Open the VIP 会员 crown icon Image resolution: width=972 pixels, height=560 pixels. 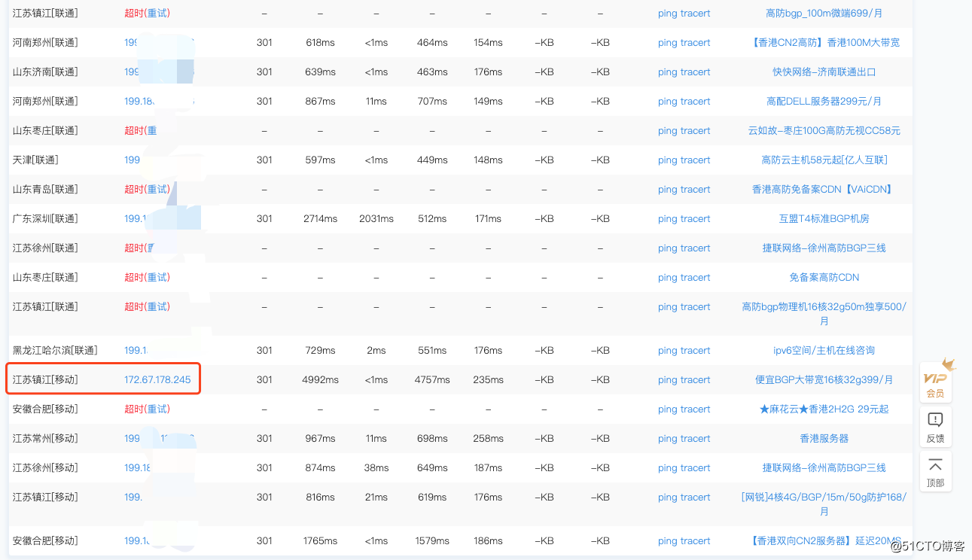pos(936,381)
